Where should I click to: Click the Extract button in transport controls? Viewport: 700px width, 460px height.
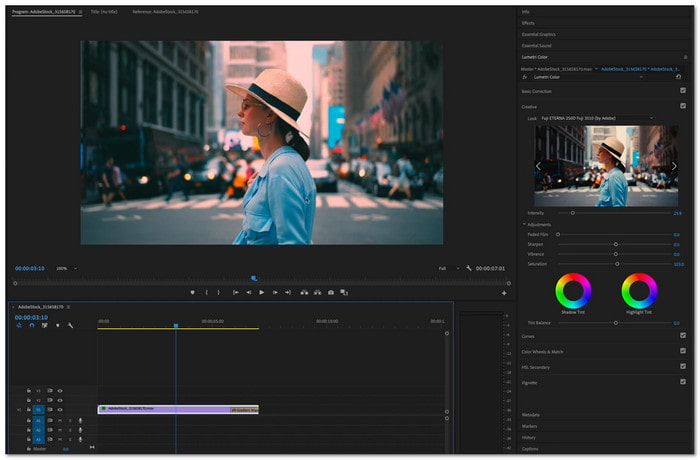317,293
